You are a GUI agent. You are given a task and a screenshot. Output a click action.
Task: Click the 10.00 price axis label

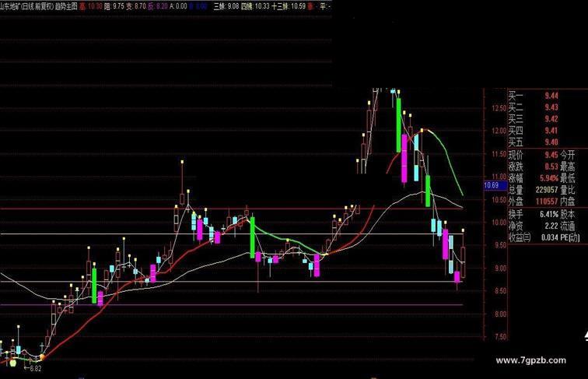(x=499, y=223)
